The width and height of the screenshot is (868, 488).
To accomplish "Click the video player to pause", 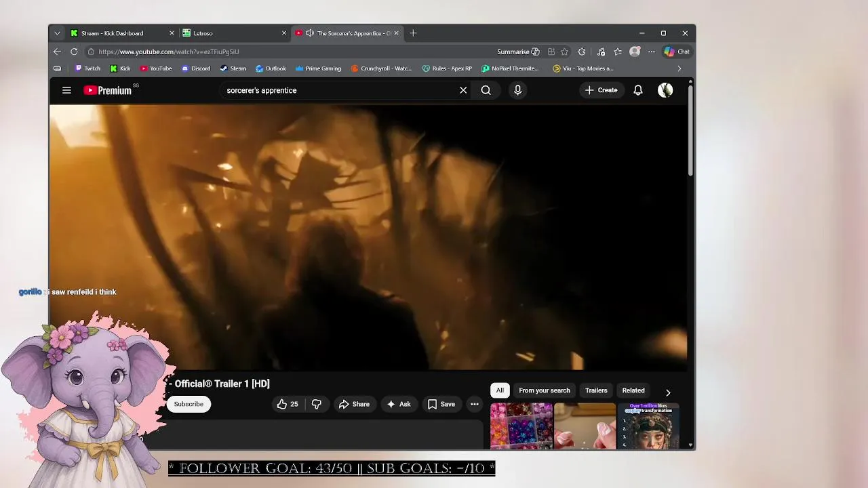I will pos(368,237).
